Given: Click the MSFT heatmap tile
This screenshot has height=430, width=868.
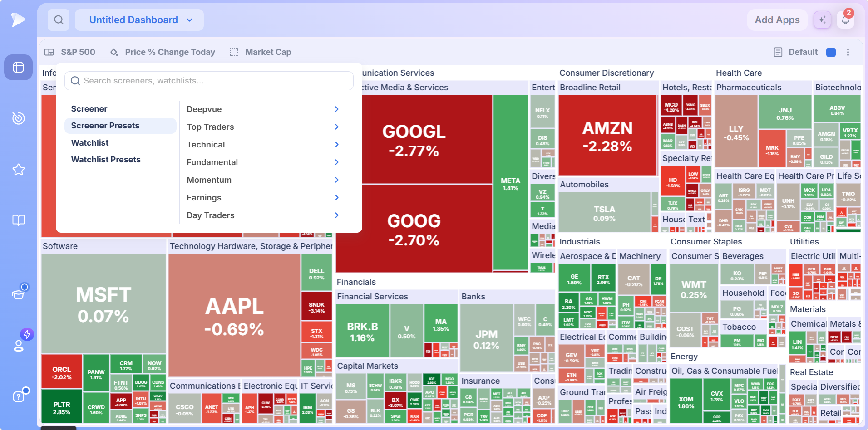Looking at the screenshot, I should point(104,303).
